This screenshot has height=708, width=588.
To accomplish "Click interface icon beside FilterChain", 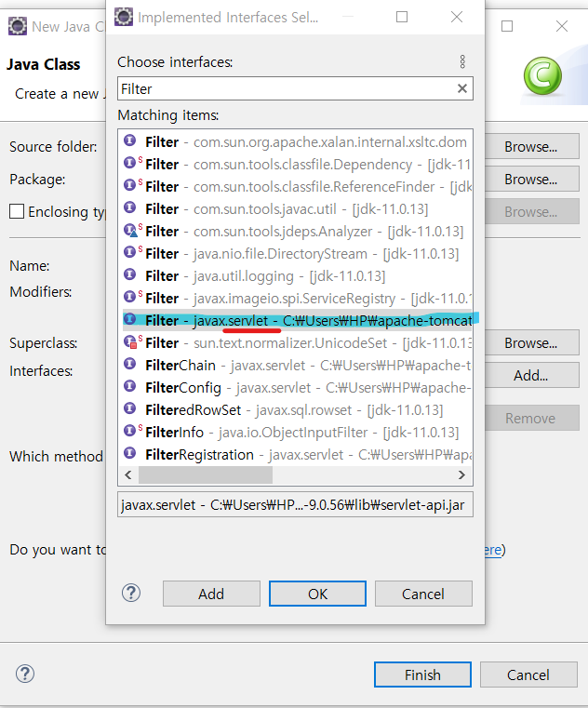I will click(130, 364).
